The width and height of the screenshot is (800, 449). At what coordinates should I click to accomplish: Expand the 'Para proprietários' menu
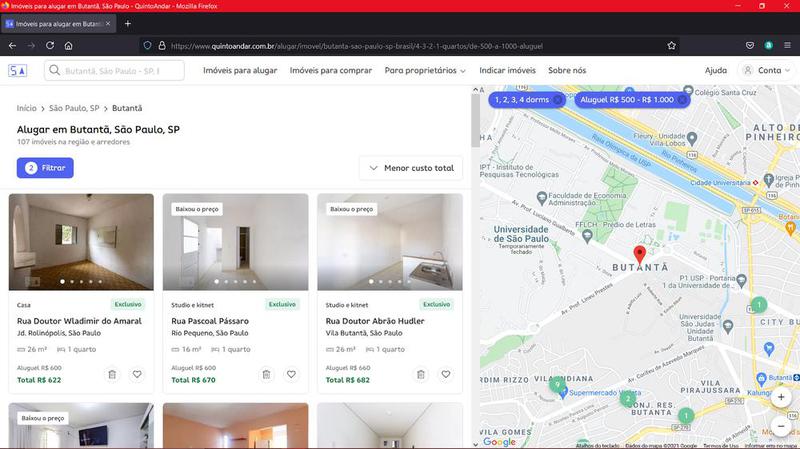[425, 70]
